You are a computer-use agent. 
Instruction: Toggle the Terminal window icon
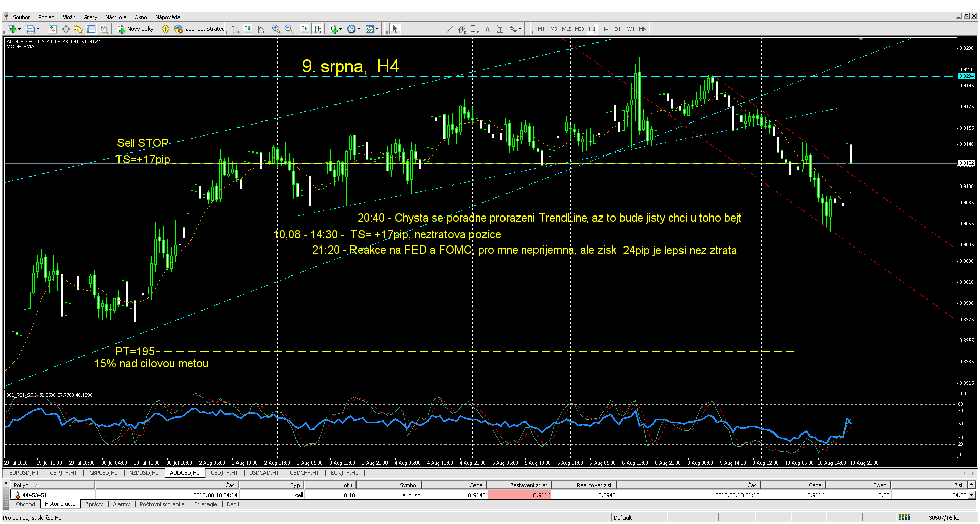click(91, 29)
